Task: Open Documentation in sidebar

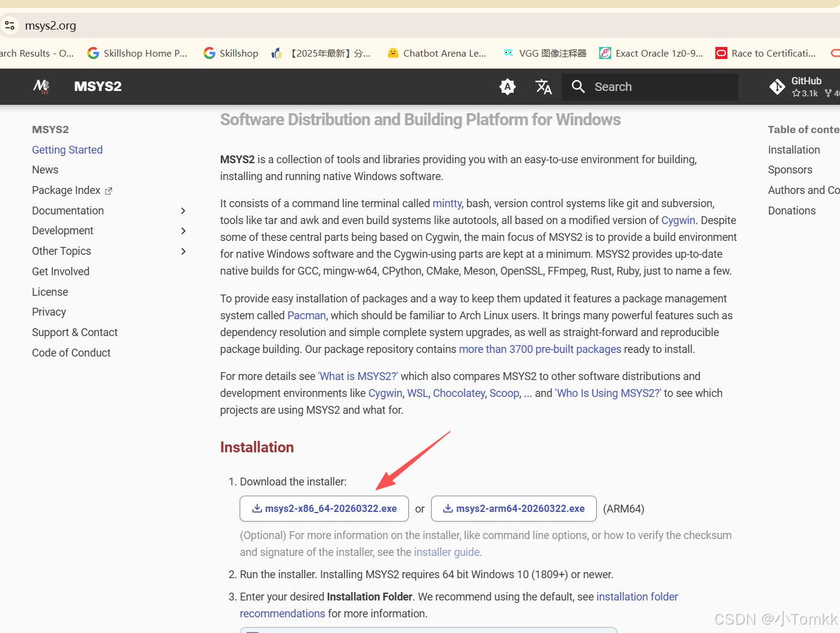Action: [x=68, y=211]
